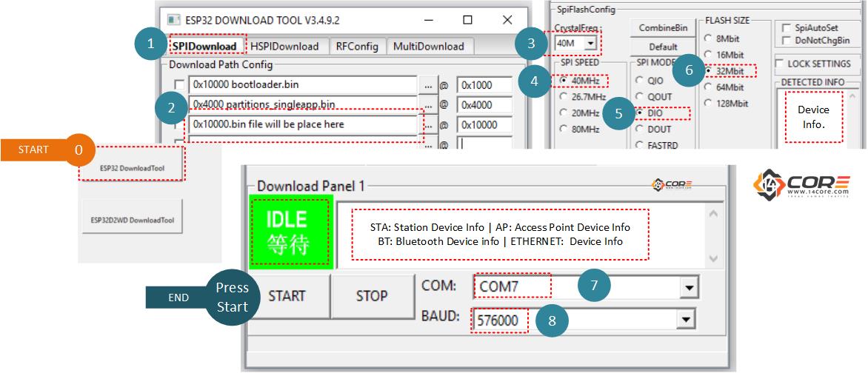Toggle the SpiAutoSet checkbox
868x373 pixels.
tap(786, 27)
